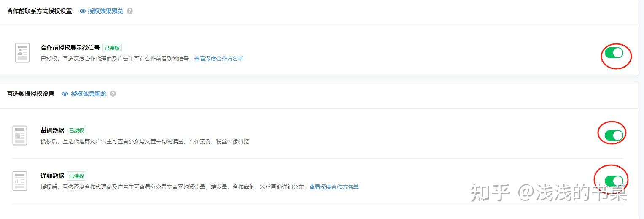Click the 已授权 badge next to 详细数据
The image size is (644, 219).
coord(77,176)
